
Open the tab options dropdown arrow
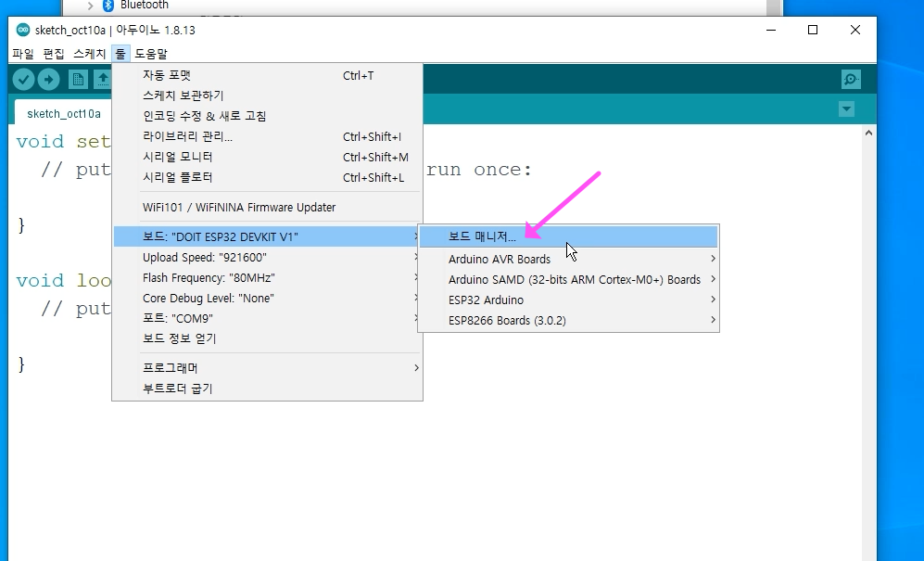pyautogui.click(x=846, y=109)
